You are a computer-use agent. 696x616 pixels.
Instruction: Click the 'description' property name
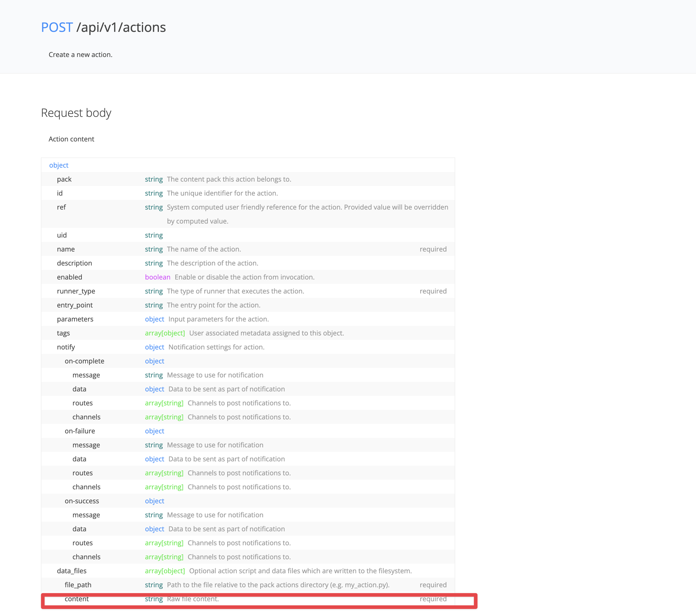(x=74, y=263)
